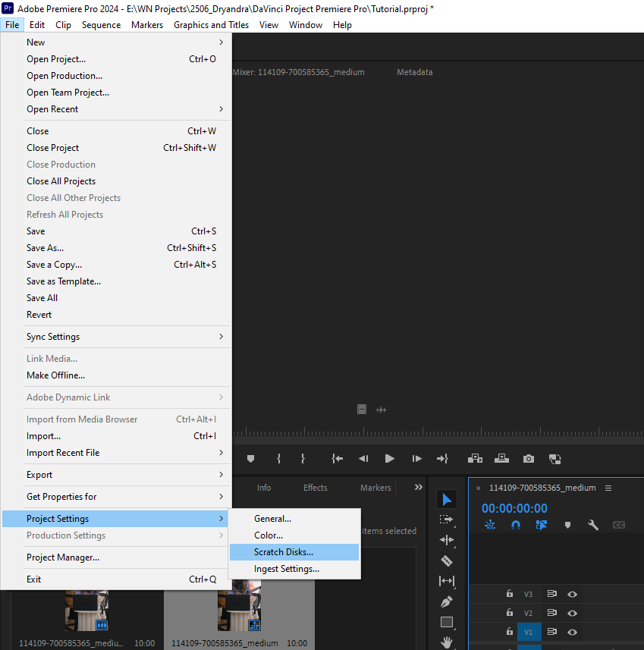Select the Track Select Forward tool

click(x=447, y=520)
